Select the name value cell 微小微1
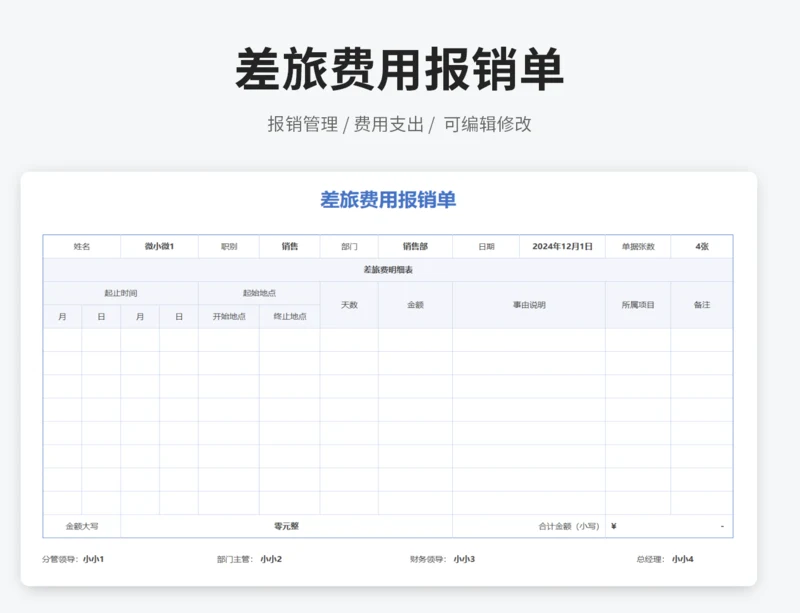The image size is (800, 613). click(159, 247)
